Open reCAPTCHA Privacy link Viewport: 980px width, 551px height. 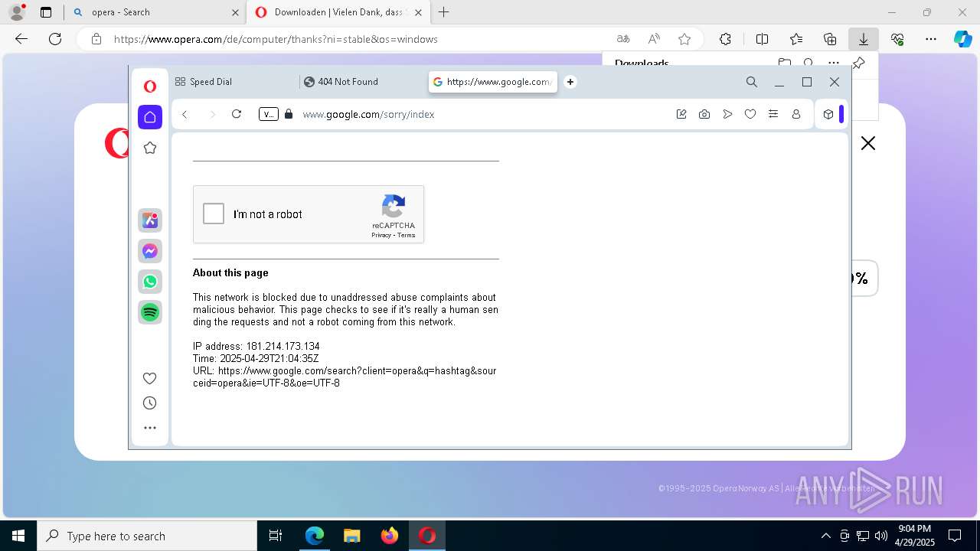click(x=381, y=235)
